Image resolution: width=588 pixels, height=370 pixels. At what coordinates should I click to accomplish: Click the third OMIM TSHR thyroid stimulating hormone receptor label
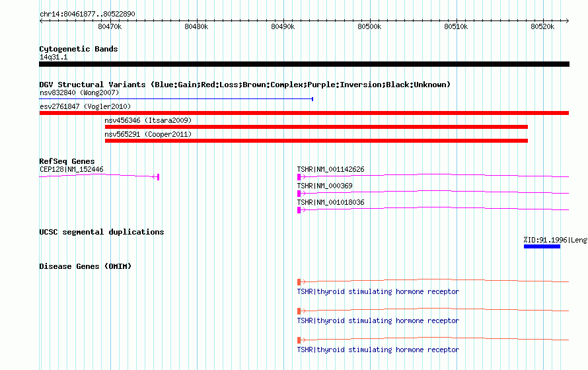pyautogui.click(x=378, y=350)
